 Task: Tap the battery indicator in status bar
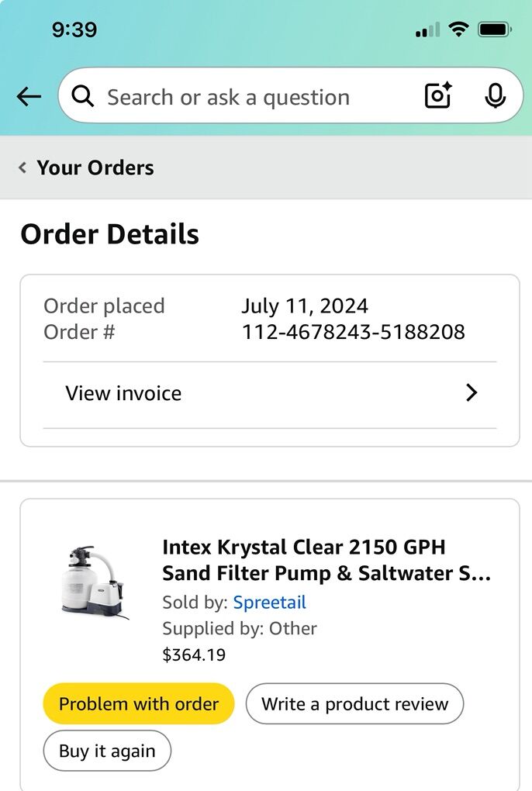coord(494,30)
